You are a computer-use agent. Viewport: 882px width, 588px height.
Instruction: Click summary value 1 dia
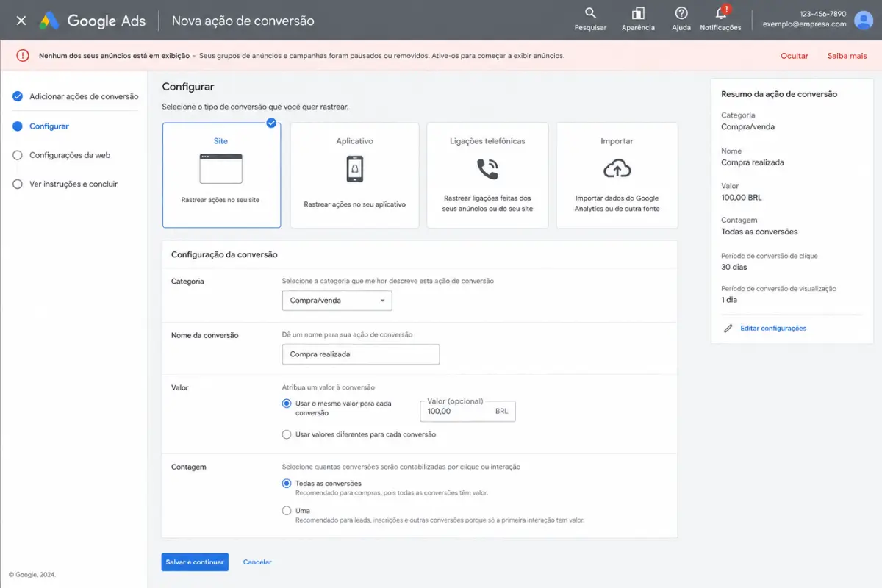pos(729,300)
